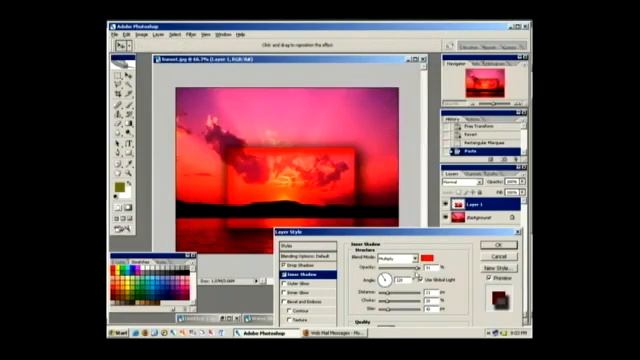Click the Inner Shadow Opacity slider

point(399,268)
